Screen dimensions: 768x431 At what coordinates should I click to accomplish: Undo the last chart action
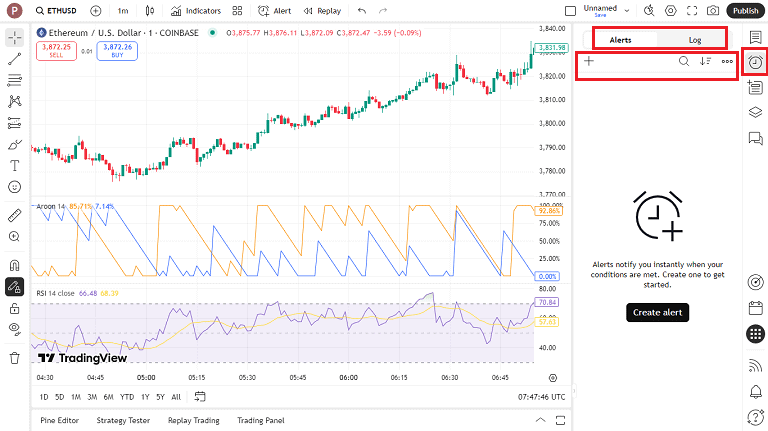pyautogui.click(x=362, y=11)
